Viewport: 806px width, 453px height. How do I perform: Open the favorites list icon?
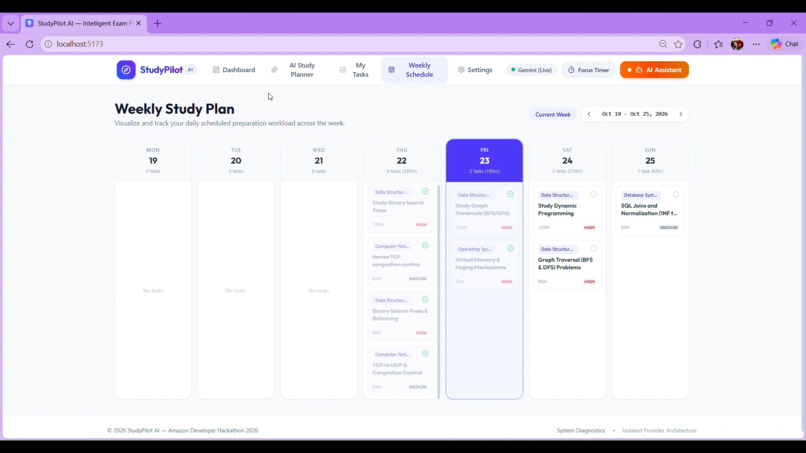[x=718, y=44]
